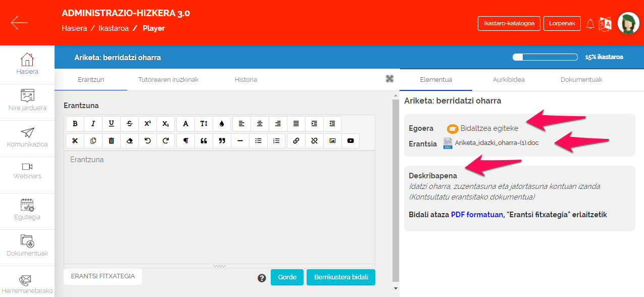Viewport: 644px width, 297px height.
Task: Click the Berrikustera bidali button
Action: (x=341, y=277)
